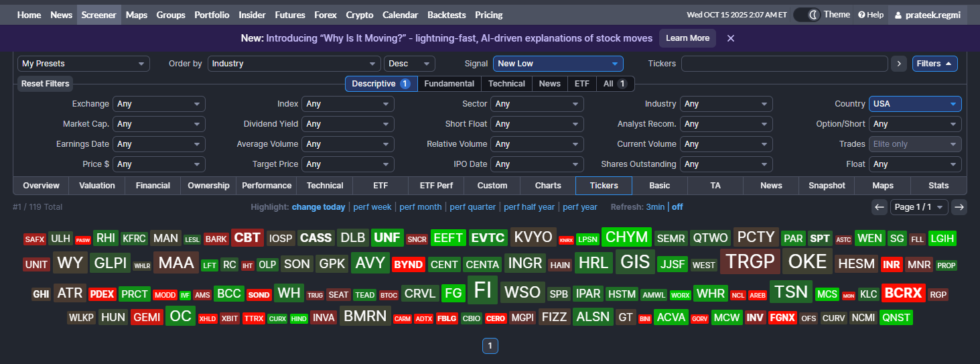Click the arrow button beside Tickers field
Screen dimensions: 980x364
pyautogui.click(x=899, y=64)
